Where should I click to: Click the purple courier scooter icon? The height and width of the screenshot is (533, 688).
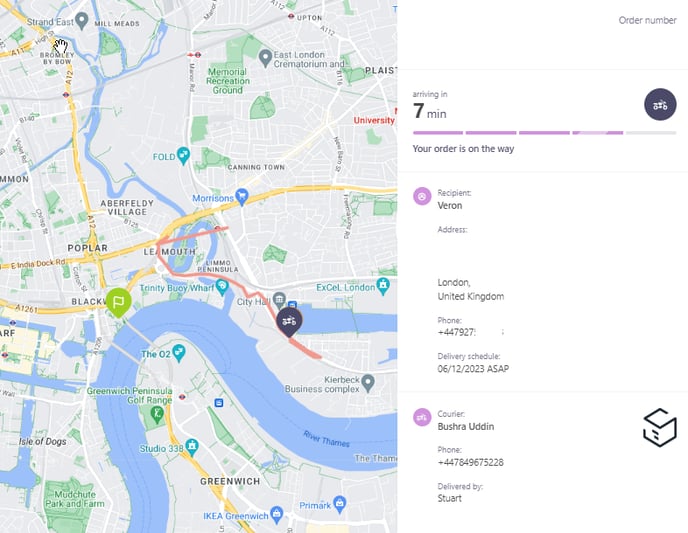click(x=422, y=417)
